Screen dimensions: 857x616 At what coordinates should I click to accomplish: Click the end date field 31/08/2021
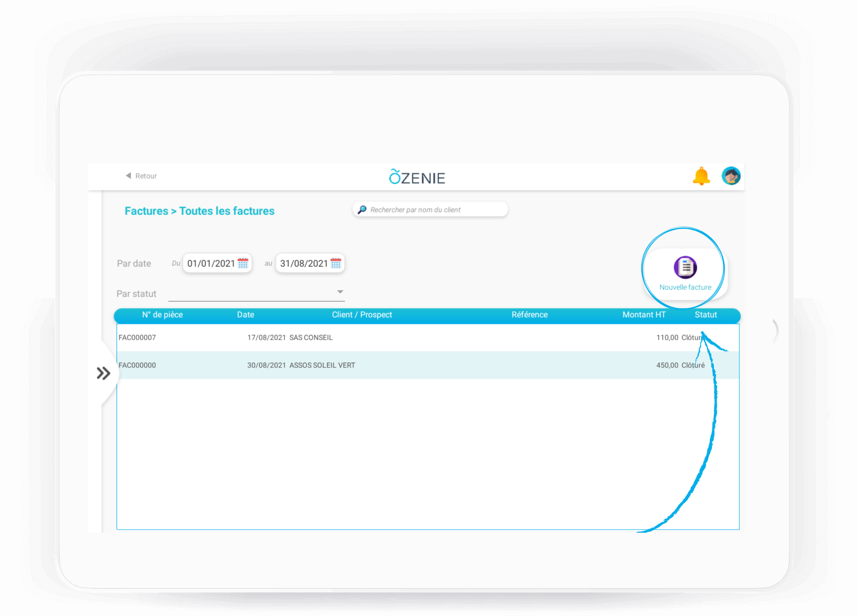[x=310, y=263]
